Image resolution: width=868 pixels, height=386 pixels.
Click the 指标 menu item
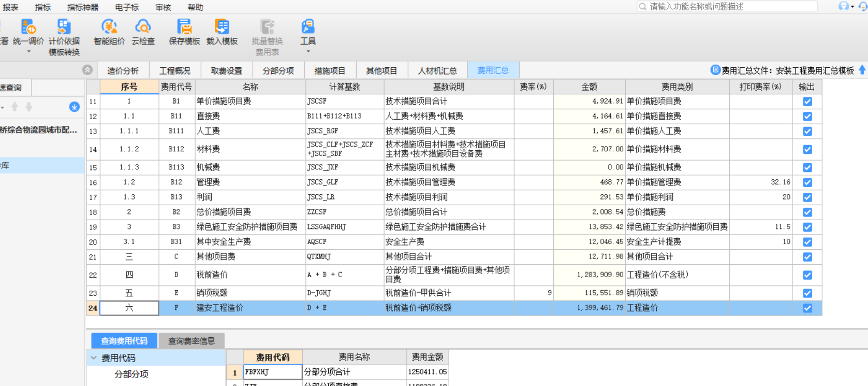click(43, 7)
